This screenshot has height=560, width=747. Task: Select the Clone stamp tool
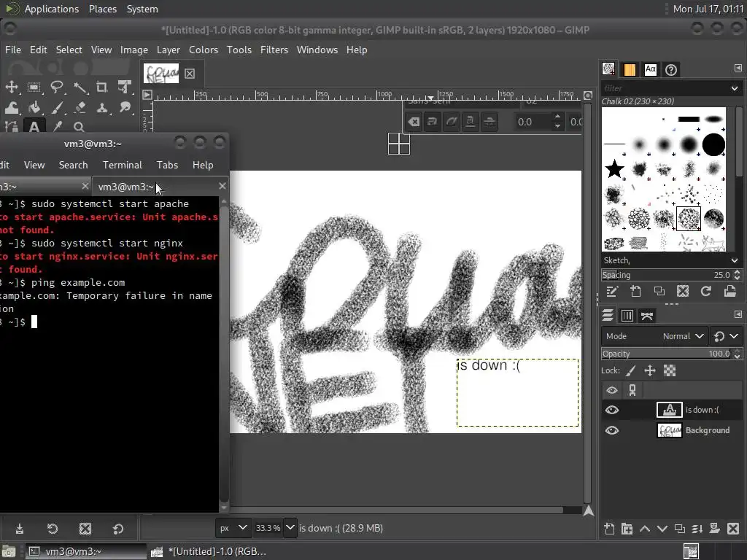102,108
